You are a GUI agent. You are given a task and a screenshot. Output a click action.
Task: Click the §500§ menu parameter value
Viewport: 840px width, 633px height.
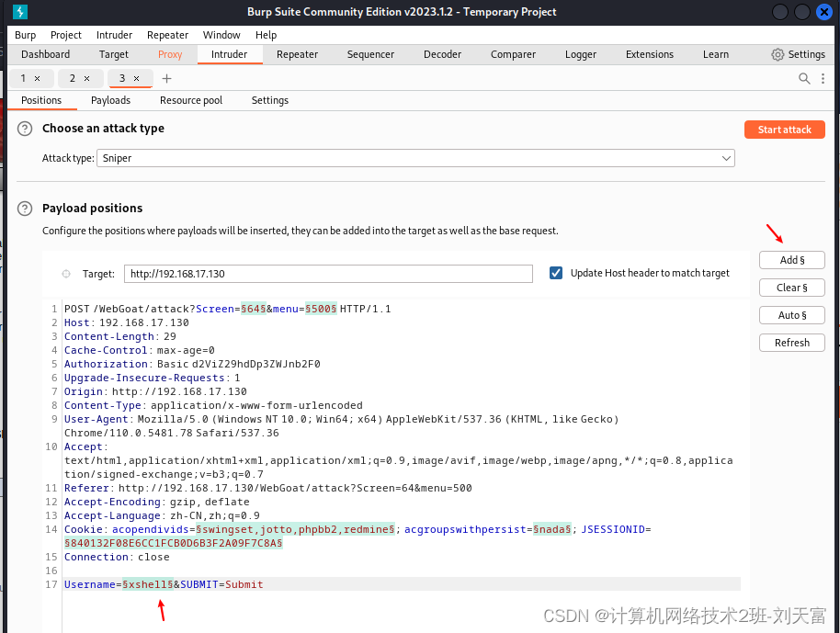321,309
